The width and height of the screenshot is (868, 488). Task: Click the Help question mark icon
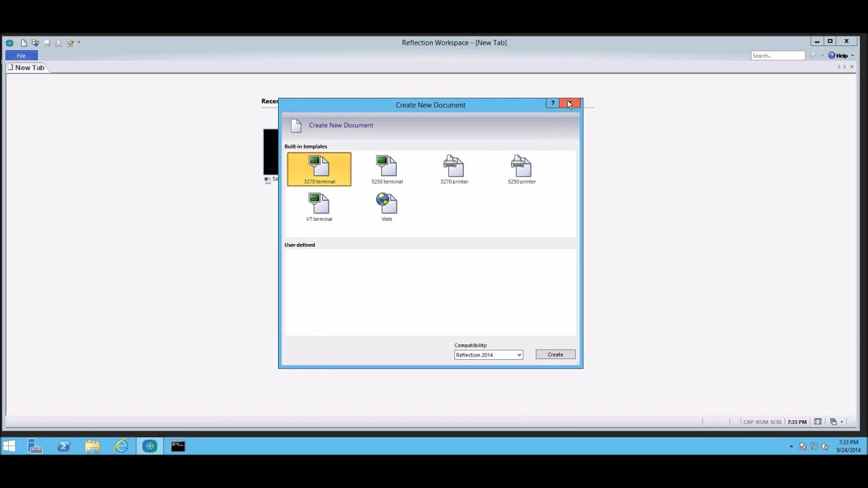coord(831,56)
